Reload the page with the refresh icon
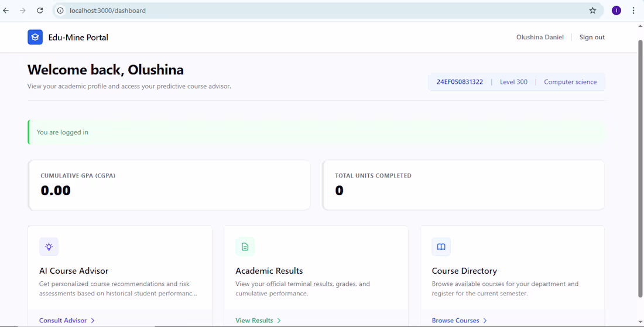The width and height of the screenshot is (644, 327). (40, 11)
